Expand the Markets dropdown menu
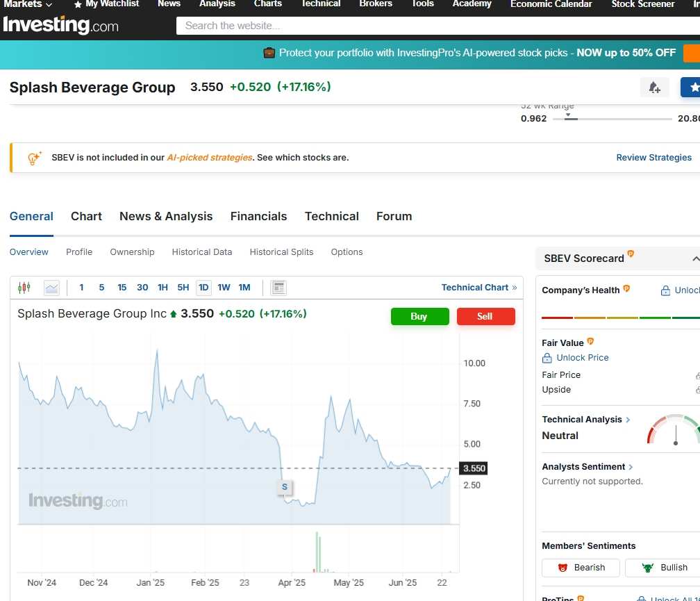The width and height of the screenshot is (700, 601). click(x=28, y=4)
